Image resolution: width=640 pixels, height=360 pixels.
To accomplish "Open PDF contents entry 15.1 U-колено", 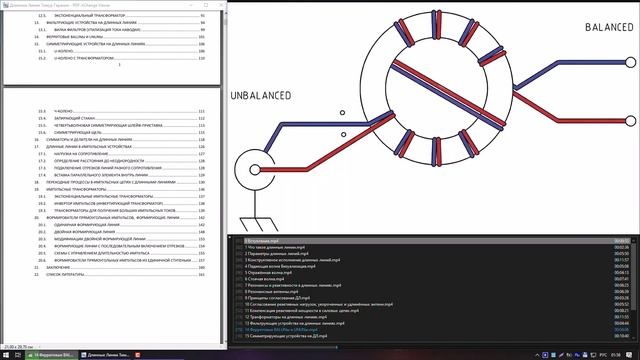I will coord(122,51).
